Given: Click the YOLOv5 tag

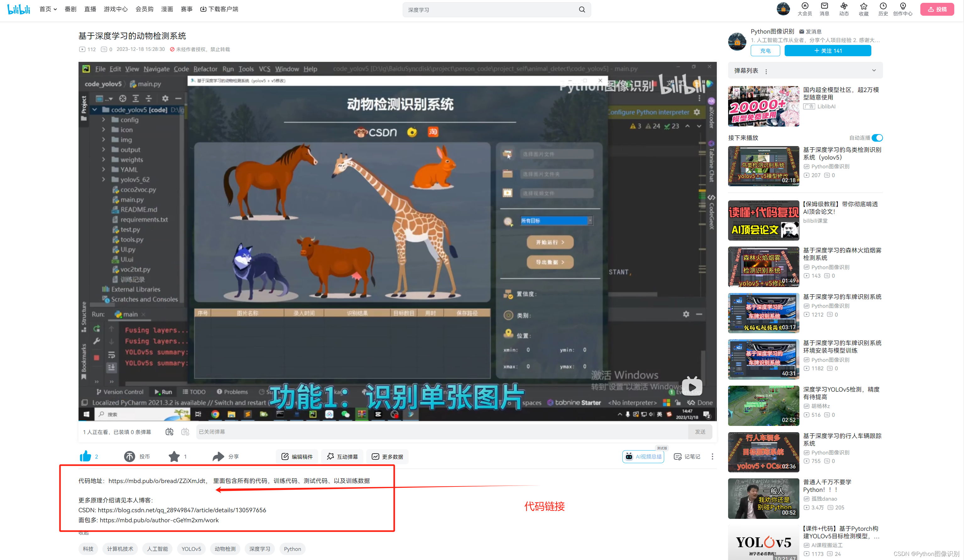Looking at the screenshot, I should click(x=191, y=548).
